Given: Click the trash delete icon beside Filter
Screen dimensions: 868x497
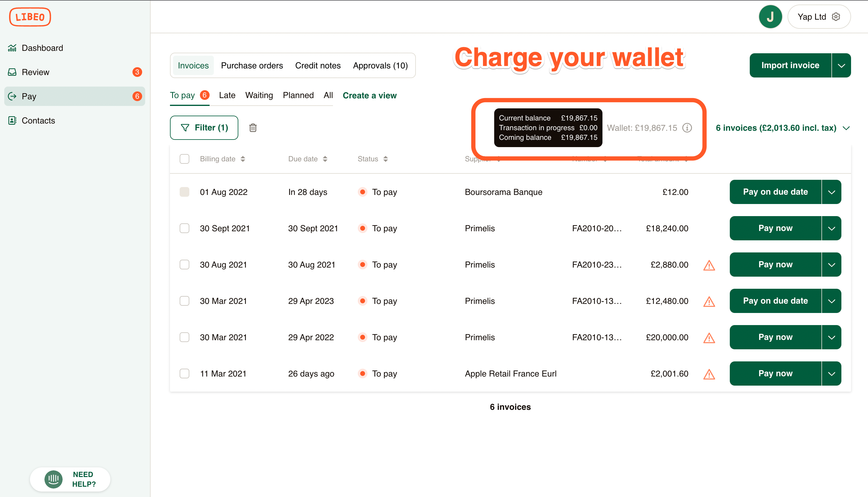Looking at the screenshot, I should coord(253,128).
